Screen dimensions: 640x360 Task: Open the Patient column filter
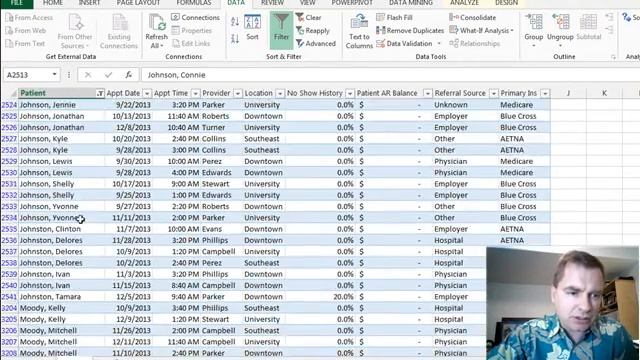pos(100,93)
